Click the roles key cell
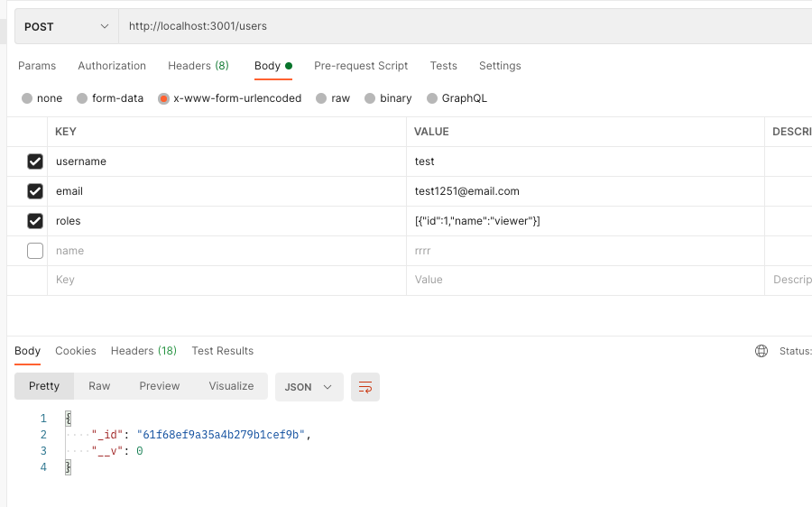Image resolution: width=812 pixels, height=507 pixels. [x=226, y=221]
